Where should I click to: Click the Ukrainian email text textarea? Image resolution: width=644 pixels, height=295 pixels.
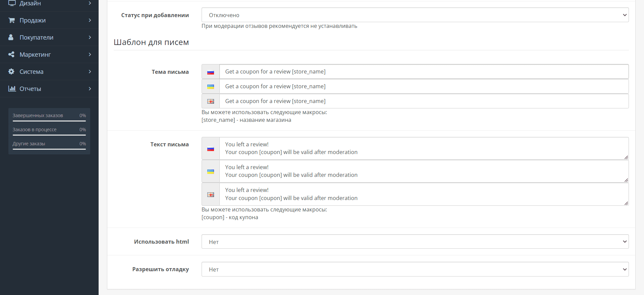[x=424, y=171]
